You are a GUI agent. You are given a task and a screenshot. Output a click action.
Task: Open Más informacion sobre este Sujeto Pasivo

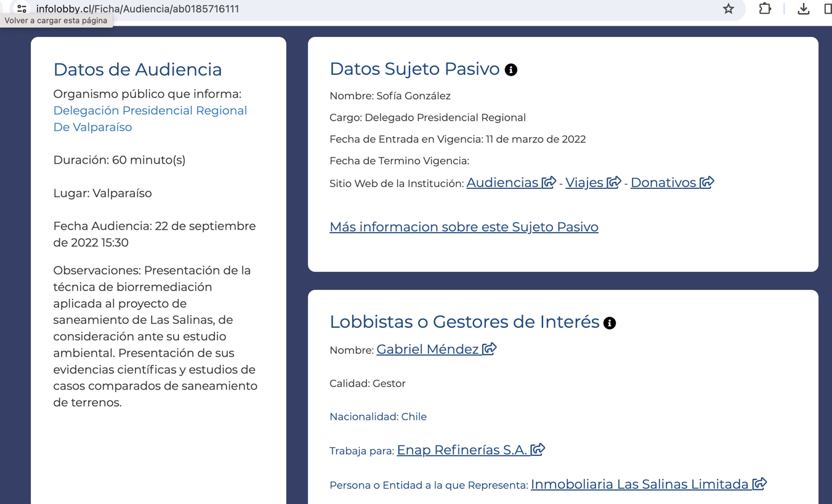pyautogui.click(x=464, y=226)
